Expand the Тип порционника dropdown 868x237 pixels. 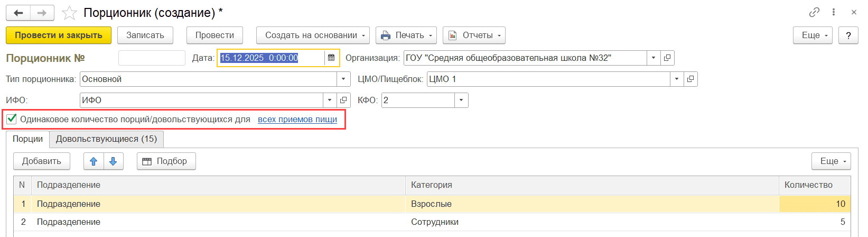[343, 79]
